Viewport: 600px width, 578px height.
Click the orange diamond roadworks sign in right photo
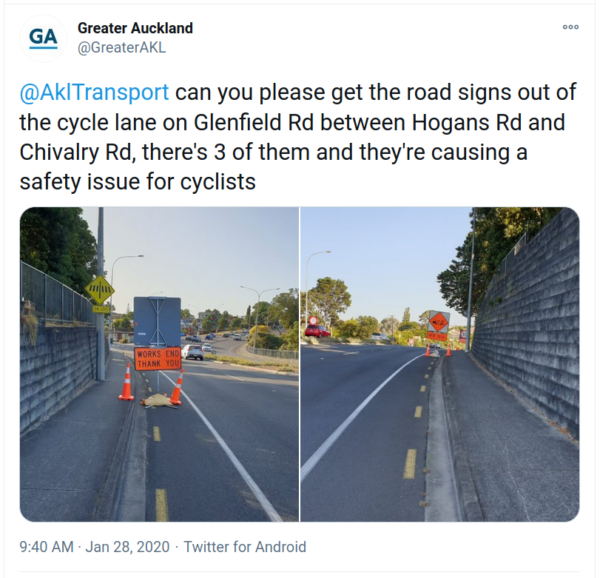click(x=438, y=322)
